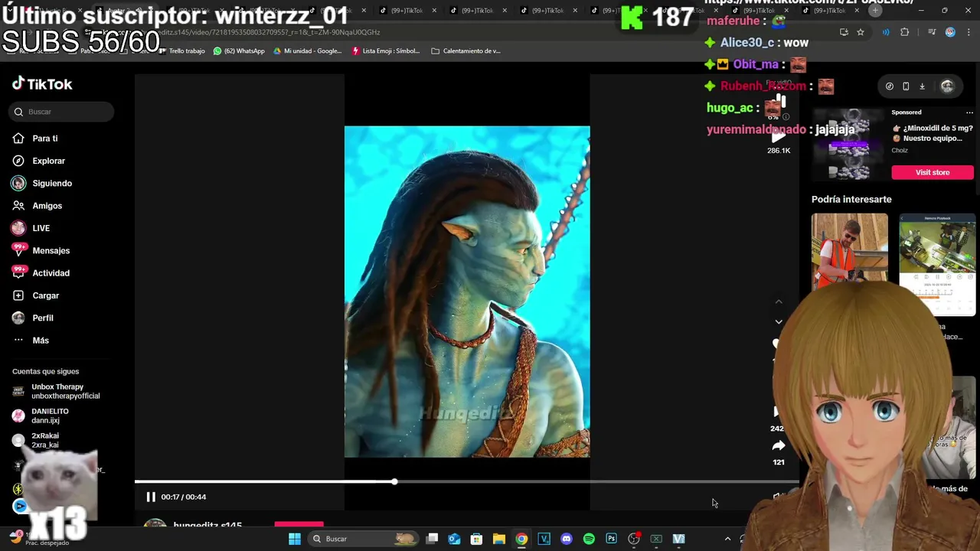Click the TikTok coins icon
Screen dimensions: 980x551
click(890, 86)
